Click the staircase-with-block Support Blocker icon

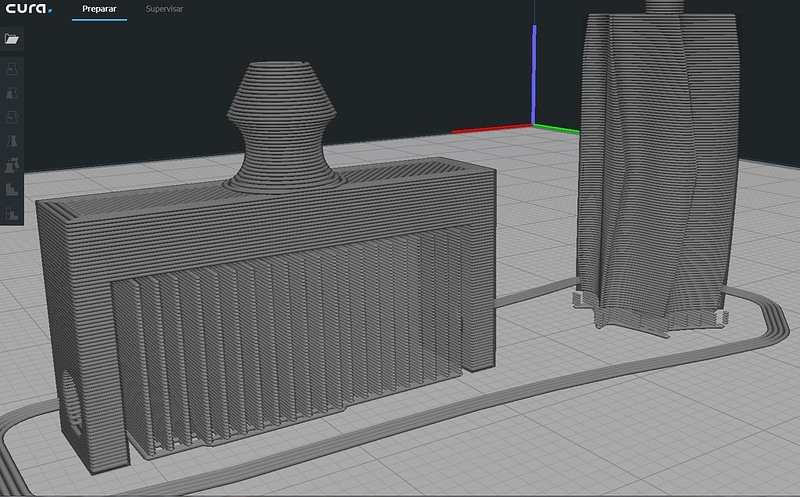(12, 213)
